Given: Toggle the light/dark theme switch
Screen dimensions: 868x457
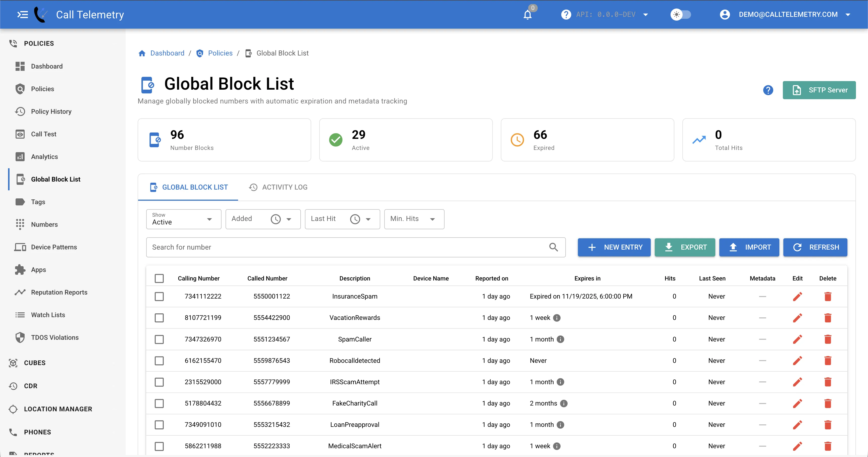Looking at the screenshot, I should [x=681, y=15].
